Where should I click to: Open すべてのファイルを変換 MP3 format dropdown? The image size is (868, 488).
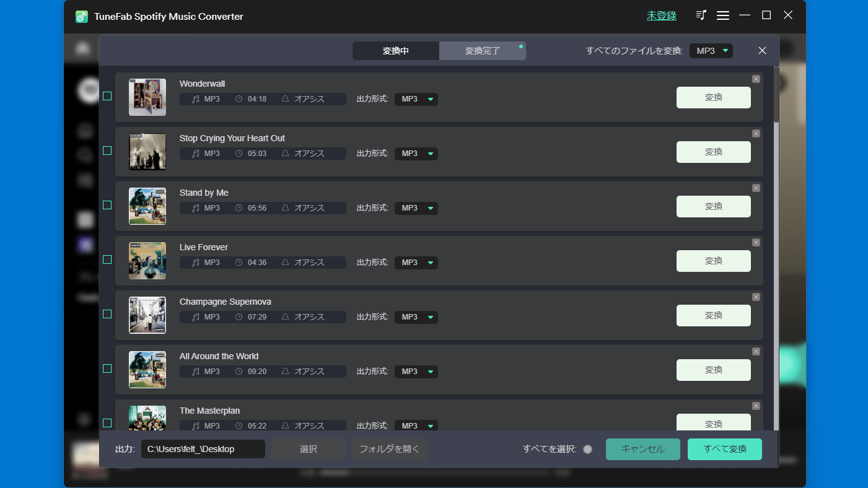pos(711,51)
